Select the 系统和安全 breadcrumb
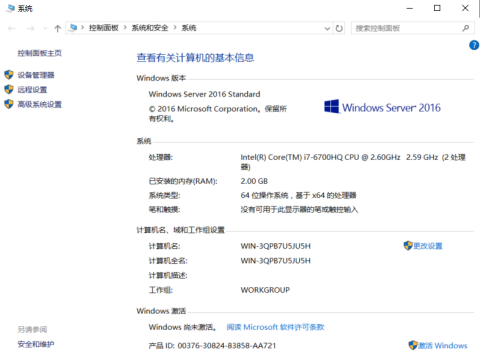The height and width of the screenshot is (362, 480). pyautogui.click(x=150, y=28)
